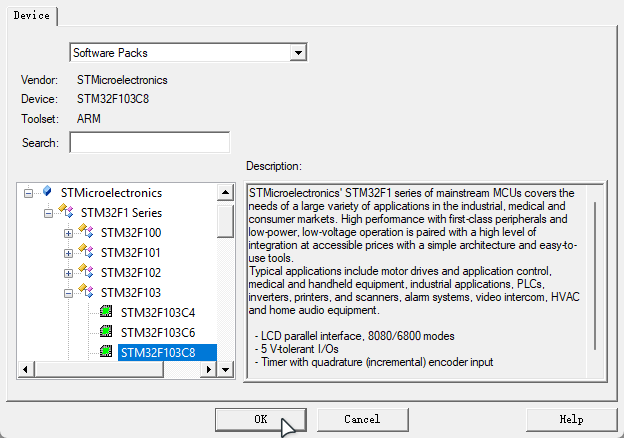Click the STMicroelectronics vendor diamond icon

pos(47,191)
